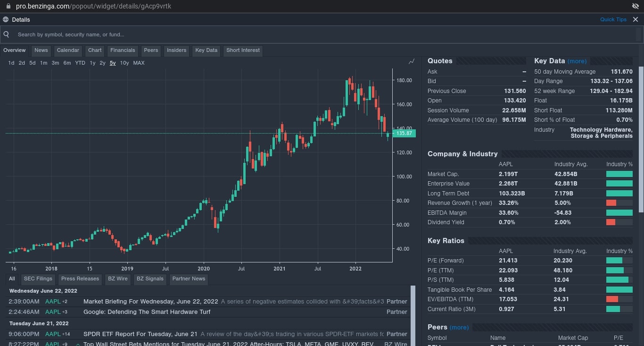Viewport: 644px width, 346px height.
Task: Click the (more) link beside Key Data
Action: [x=577, y=61]
